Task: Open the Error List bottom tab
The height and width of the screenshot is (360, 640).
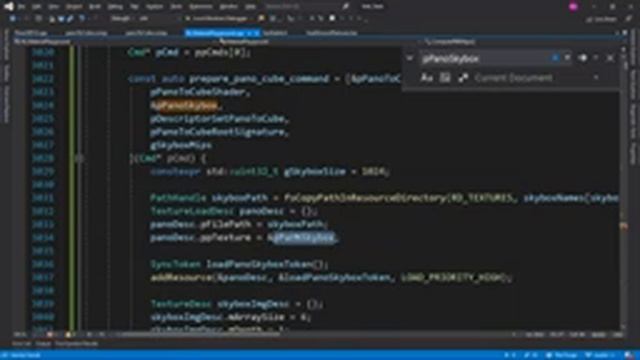Action: (21, 344)
